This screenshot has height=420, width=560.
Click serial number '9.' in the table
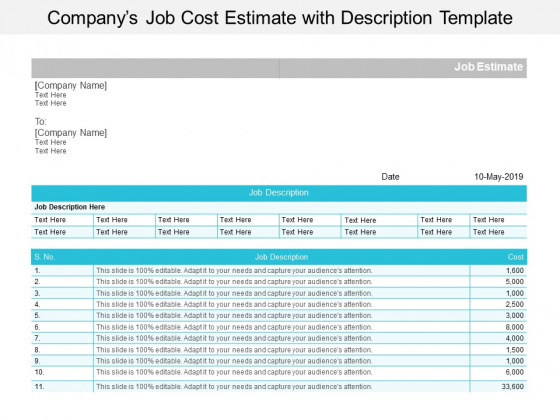click(38, 361)
